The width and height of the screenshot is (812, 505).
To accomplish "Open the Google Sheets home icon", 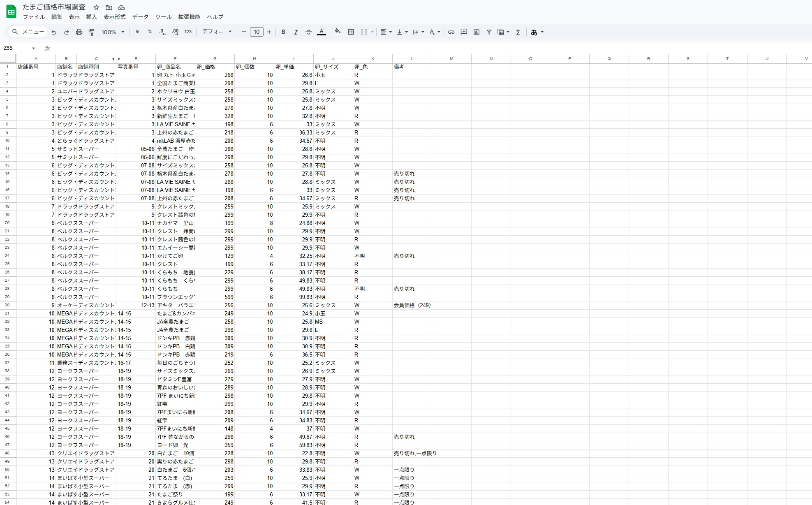I will click(11, 12).
